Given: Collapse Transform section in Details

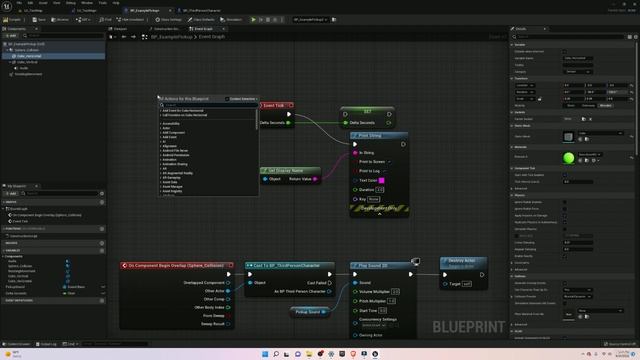Looking at the screenshot, I should (512, 78).
